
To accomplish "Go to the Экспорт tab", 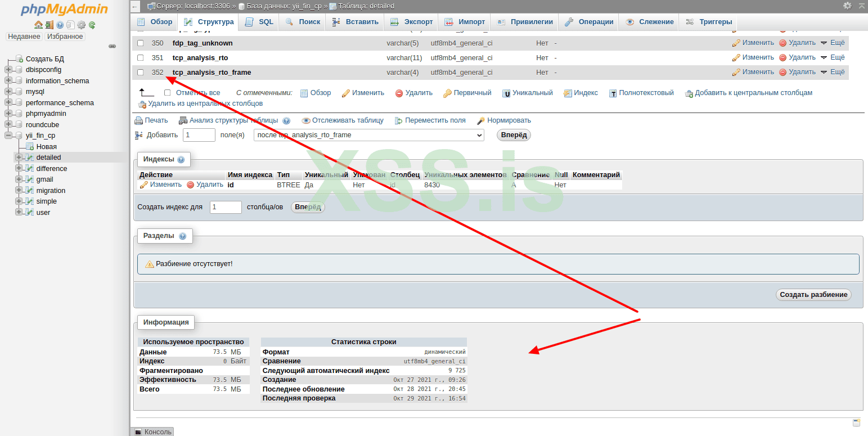I will [x=412, y=22].
